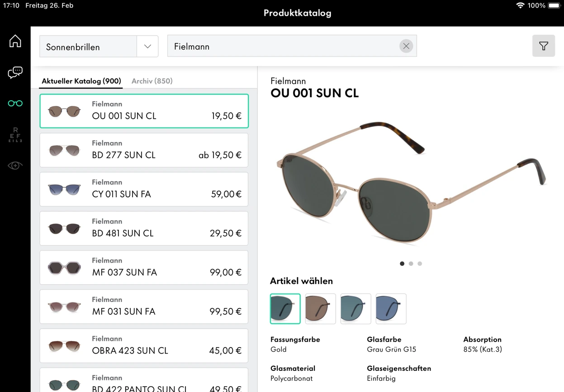Click the Wi-Fi status icon

coord(520,5)
